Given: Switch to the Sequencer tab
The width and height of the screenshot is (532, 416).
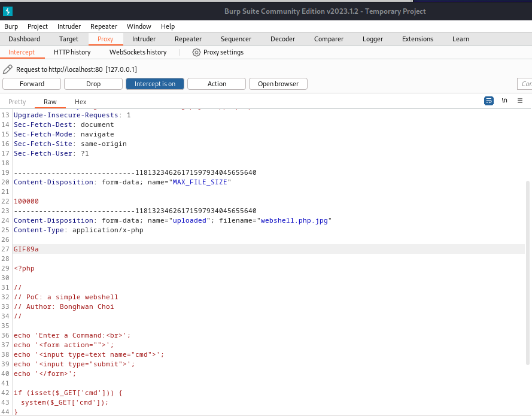Looking at the screenshot, I should (x=236, y=39).
